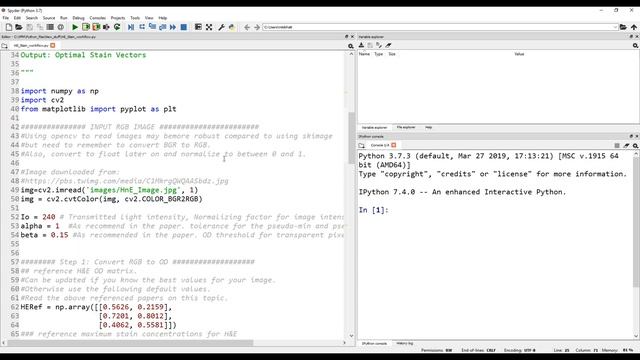Screen dimensions: 640x360
Task: Open the View menu
Action: pos(149,18)
